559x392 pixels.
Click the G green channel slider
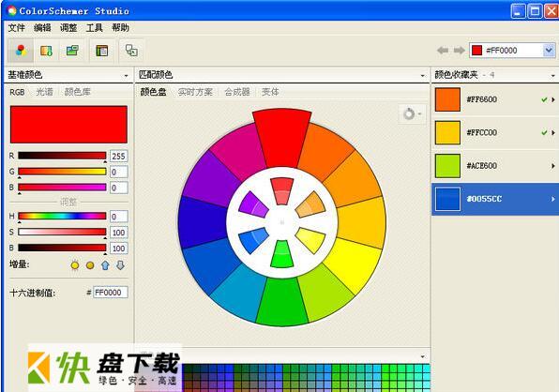[x=62, y=172]
